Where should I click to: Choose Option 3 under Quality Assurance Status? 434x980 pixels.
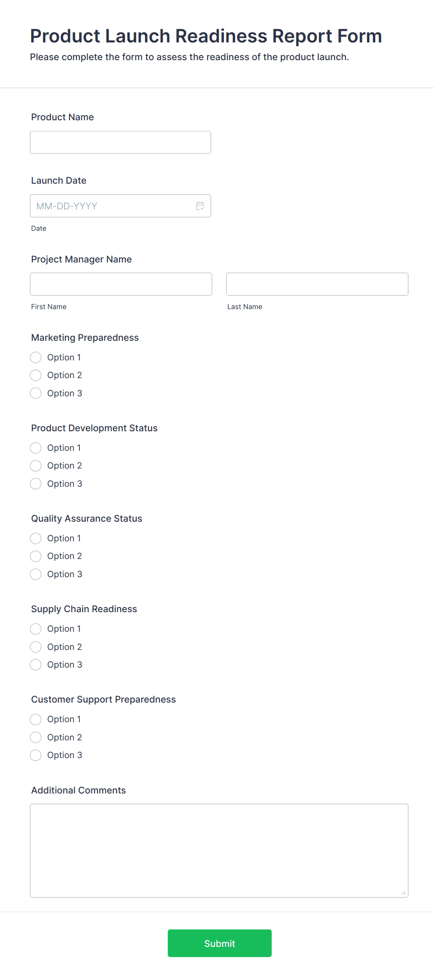36,574
